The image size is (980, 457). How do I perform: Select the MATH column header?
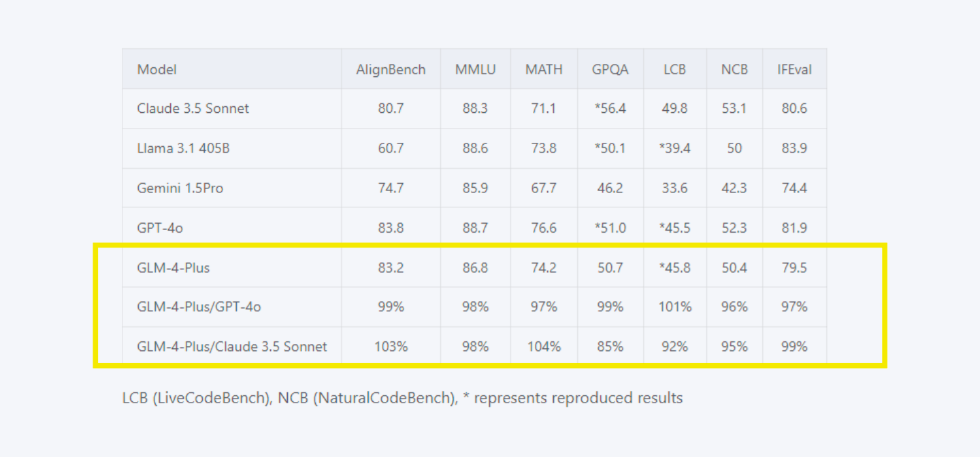[544, 69]
